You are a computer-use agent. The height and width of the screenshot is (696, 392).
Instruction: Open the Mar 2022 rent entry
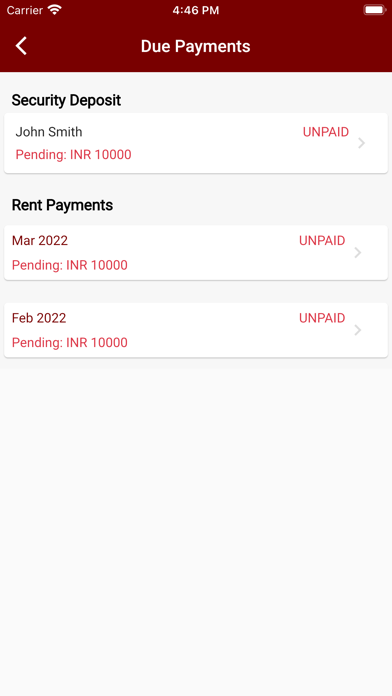point(196,253)
